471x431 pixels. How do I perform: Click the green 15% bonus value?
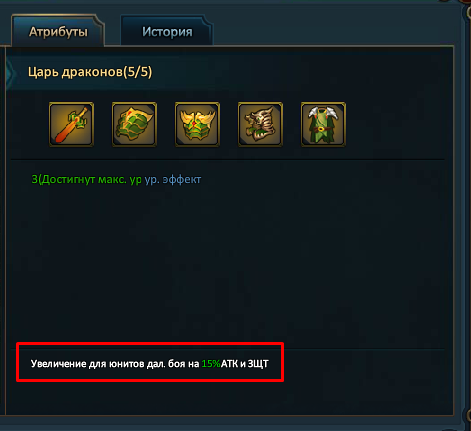click(211, 364)
